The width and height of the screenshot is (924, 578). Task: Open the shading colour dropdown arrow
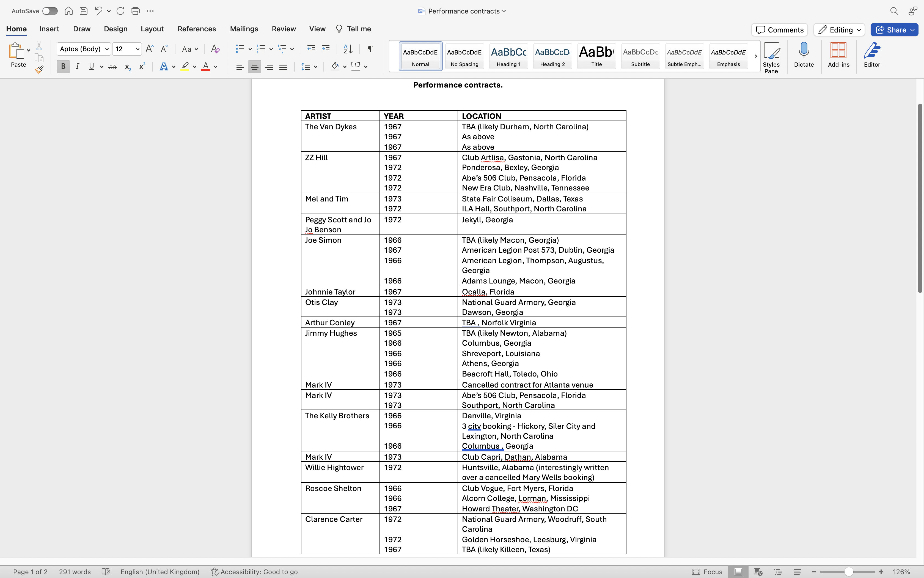[345, 67]
